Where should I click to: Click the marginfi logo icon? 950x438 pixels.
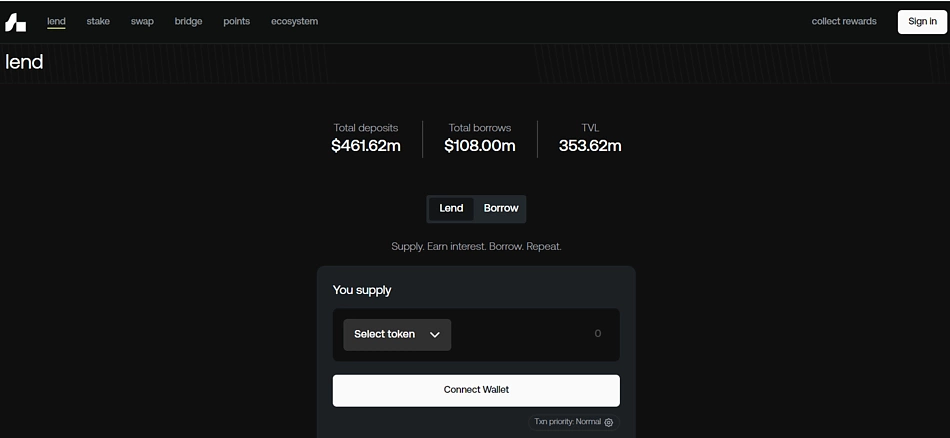tap(15, 22)
